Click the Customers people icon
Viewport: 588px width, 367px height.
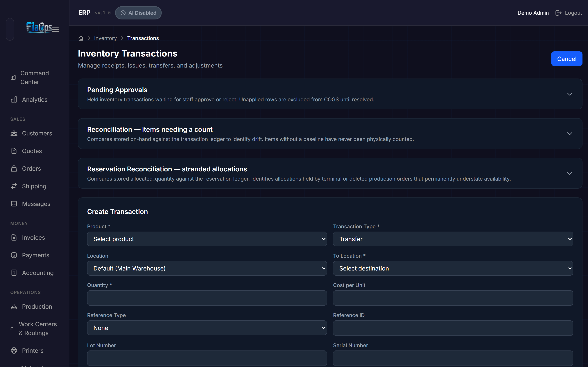pos(14,133)
